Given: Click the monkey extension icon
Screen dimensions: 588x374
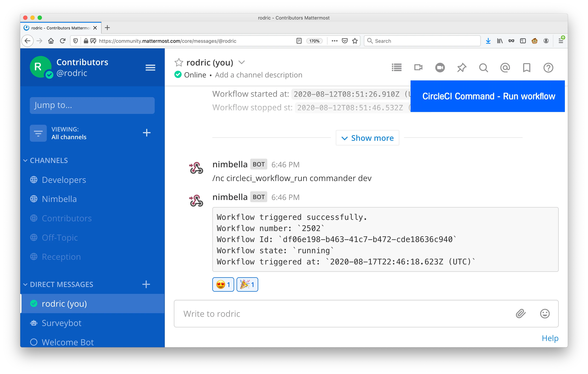Looking at the screenshot, I should click(535, 41).
